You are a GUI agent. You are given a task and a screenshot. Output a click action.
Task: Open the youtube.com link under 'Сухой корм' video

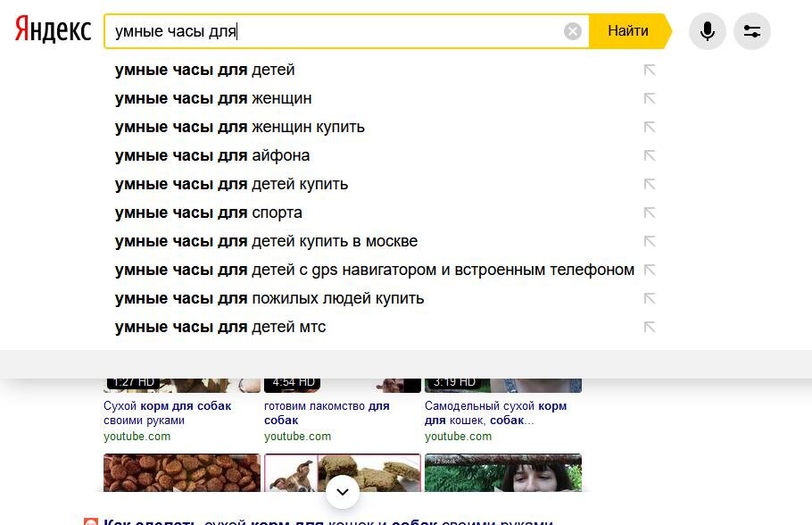tap(137, 437)
